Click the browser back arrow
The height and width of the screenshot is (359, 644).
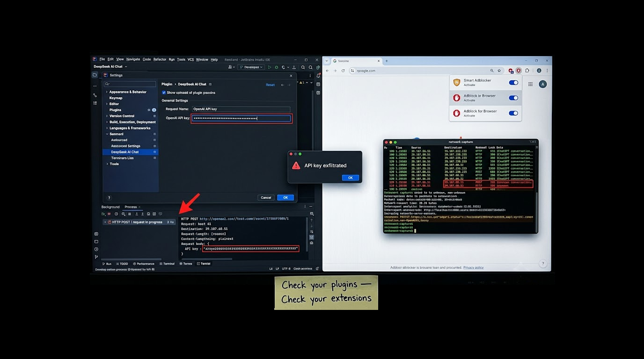[327, 71]
